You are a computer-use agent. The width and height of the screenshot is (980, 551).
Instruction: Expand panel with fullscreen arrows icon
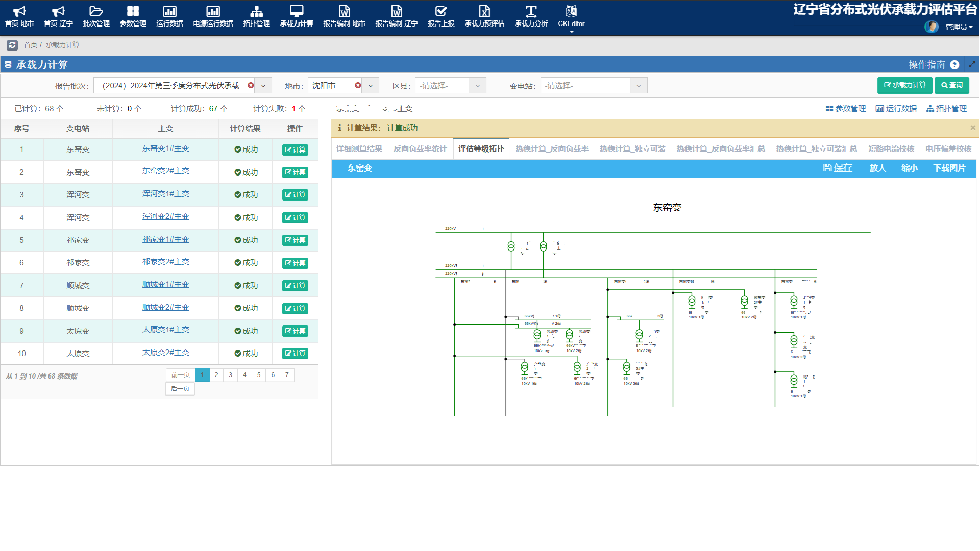[972, 65]
